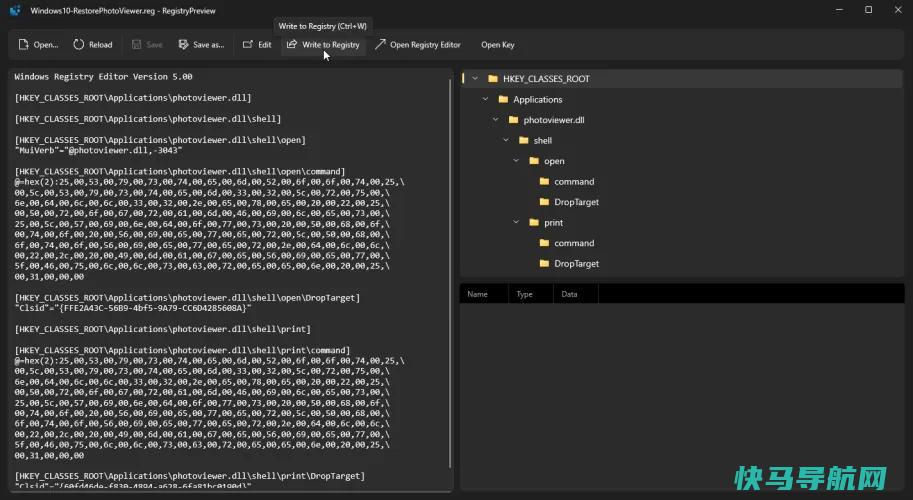The image size is (913, 500).
Task: Click the MuiVerb value line in editor
Action: 98,150
